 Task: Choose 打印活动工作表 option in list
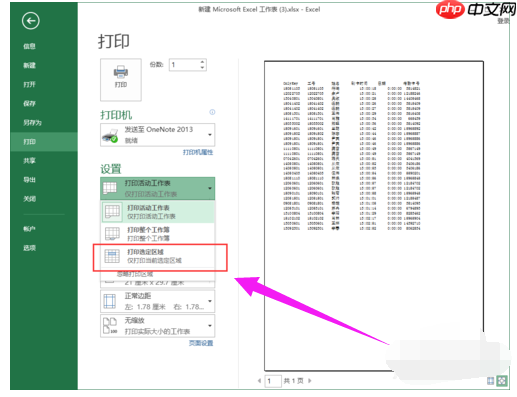[157, 212]
